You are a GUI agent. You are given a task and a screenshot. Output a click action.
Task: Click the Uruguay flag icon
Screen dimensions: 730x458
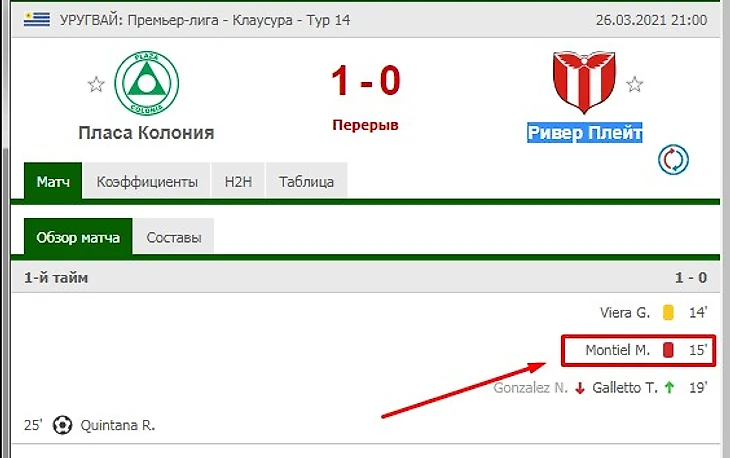tap(37, 20)
